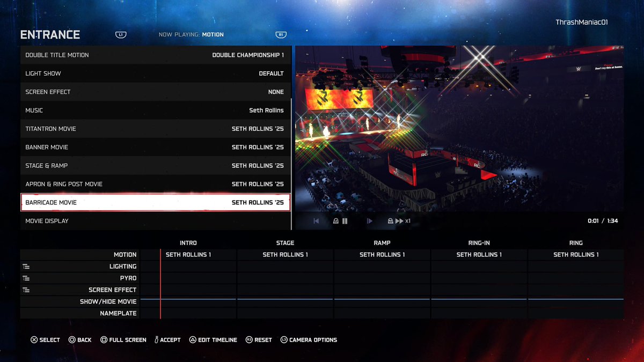Skip back to start of entrance preview

(317, 221)
